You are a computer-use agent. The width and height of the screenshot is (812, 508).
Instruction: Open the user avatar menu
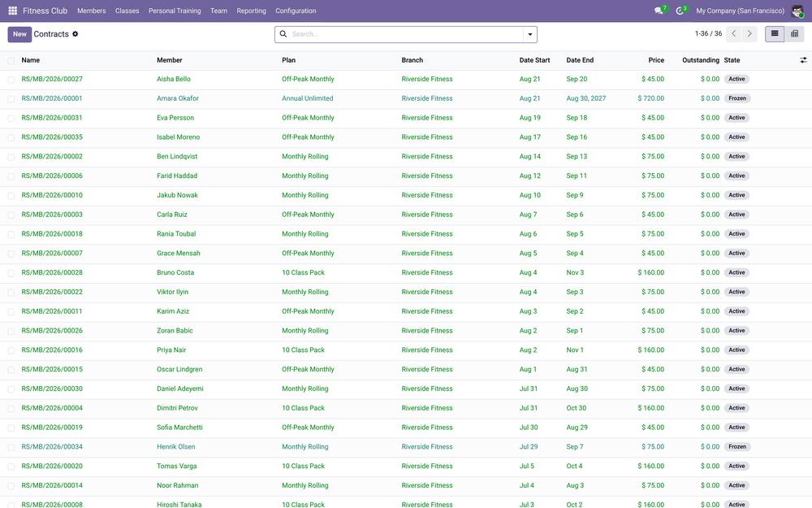click(x=797, y=11)
